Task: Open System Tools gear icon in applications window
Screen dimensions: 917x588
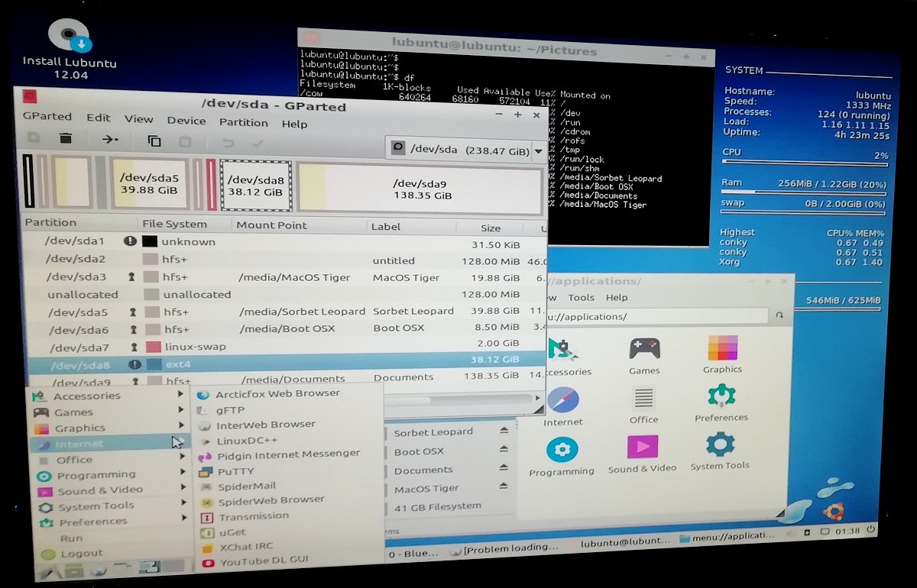Action: [x=720, y=444]
